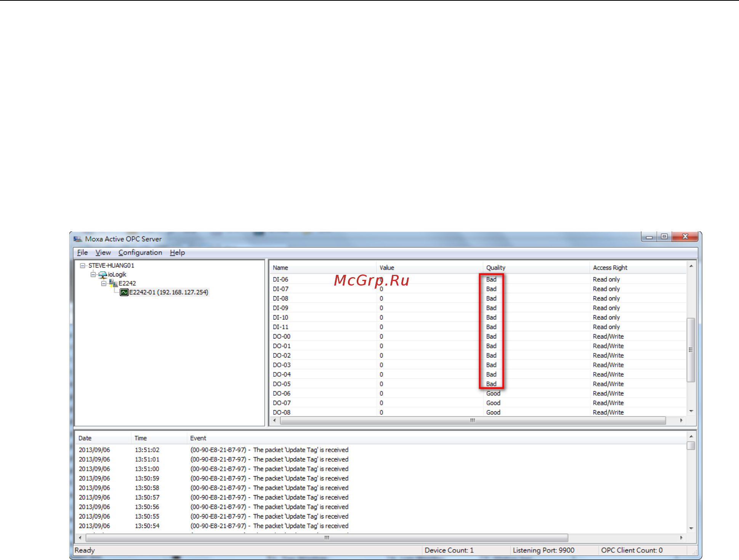Collapse the STEVE-HUANG01 tree node
Viewport: 739px width, 560px height.
[x=82, y=265]
